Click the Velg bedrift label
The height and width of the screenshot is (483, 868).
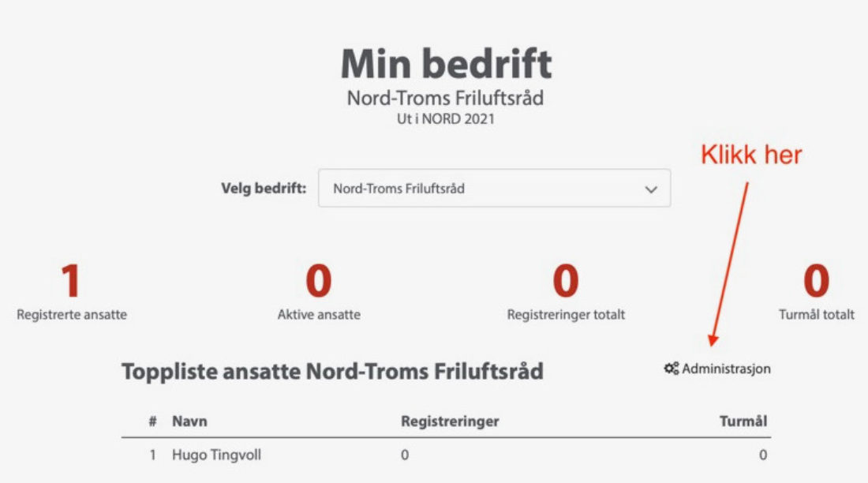pos(264,189)
